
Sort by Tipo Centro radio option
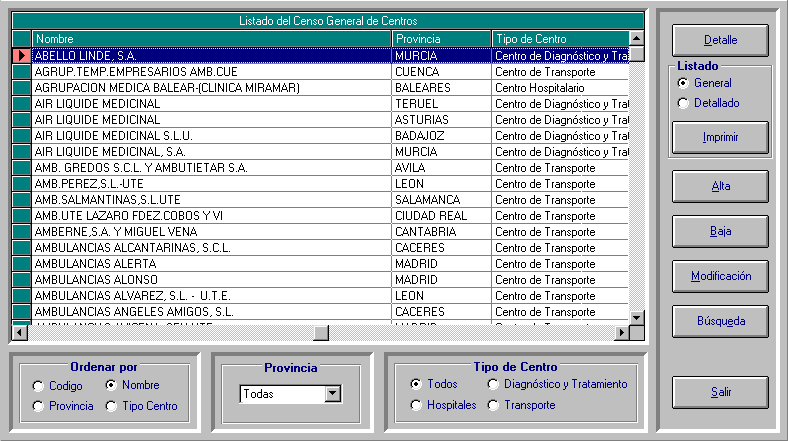(112, 406)
